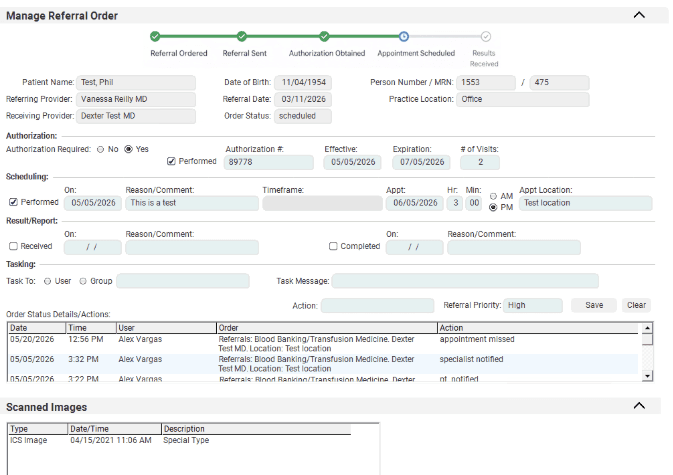Open the Referral Priority dropdown
This screenshot has height=475, width=673.
click(533, 306)
